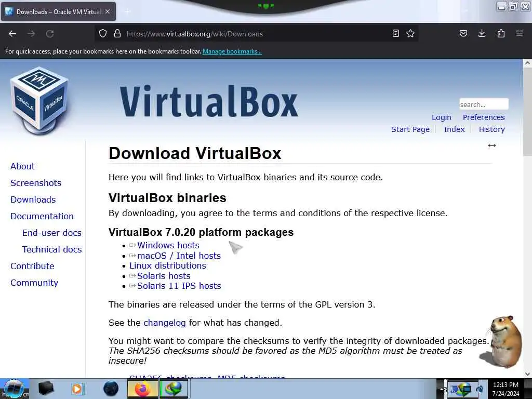Screen dimensions: 532x399
Task: Open the tracking protection shield icon
Action: pyautogui.click(x=103, y=33)
